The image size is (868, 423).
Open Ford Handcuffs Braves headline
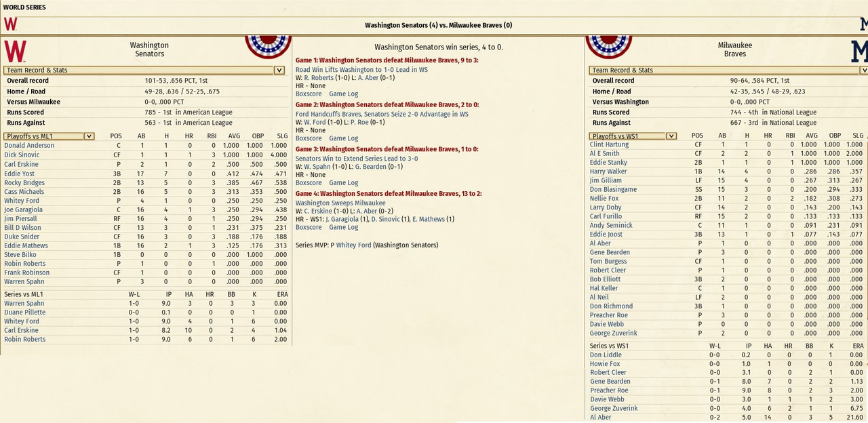coord(382,114)
